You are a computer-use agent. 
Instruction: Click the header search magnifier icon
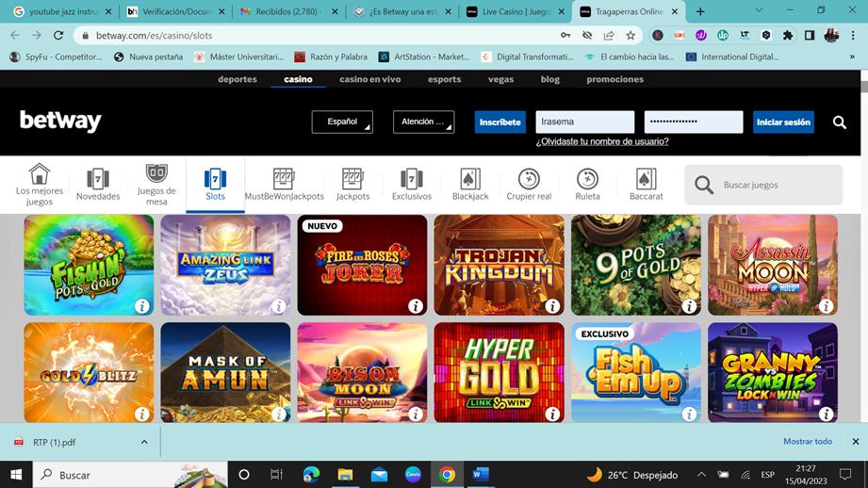(x=840, y=122)
